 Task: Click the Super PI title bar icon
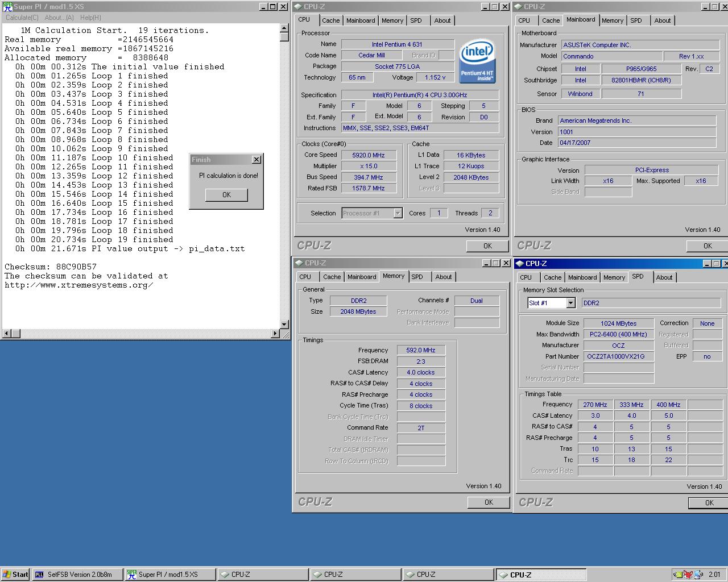point(7,7)
